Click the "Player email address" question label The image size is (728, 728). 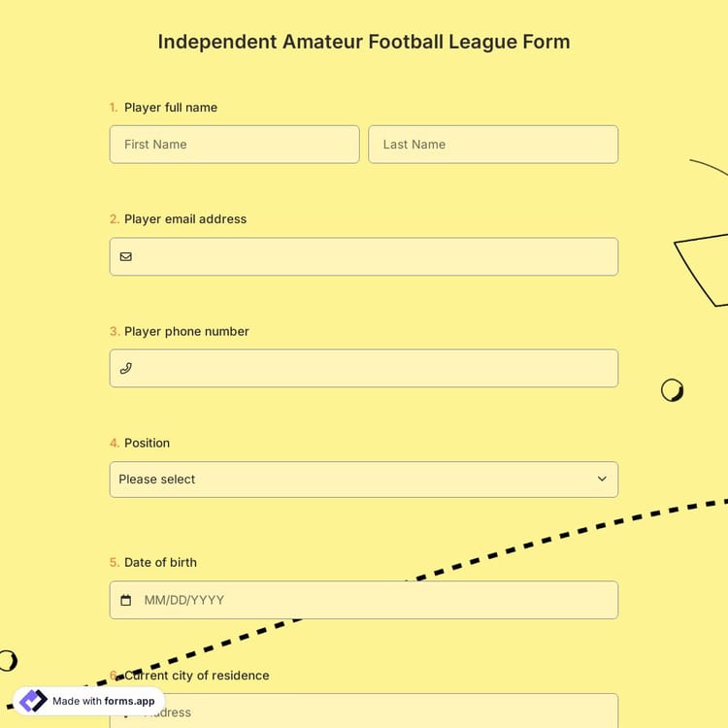185,219
